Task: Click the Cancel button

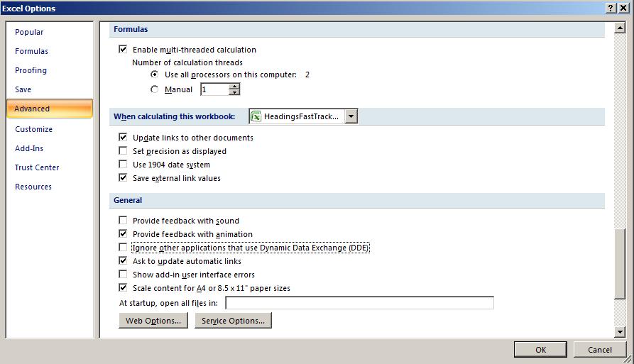Action: tap(600, 350)
